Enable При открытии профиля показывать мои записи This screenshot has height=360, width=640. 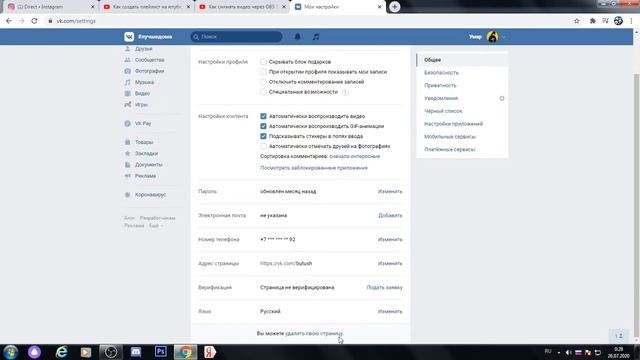click(x=263, y=72)
